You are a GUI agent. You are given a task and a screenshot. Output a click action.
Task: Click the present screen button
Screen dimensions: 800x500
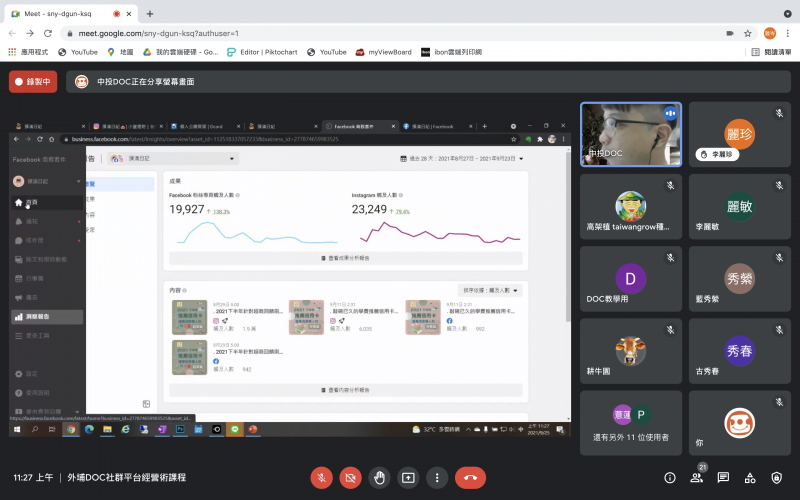408,478
